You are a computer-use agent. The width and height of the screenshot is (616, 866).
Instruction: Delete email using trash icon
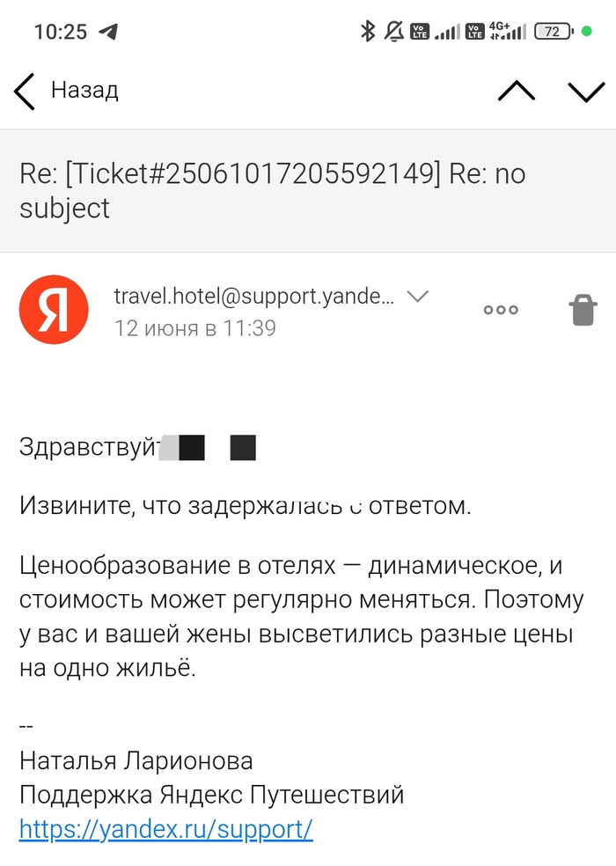click(583, 310)
